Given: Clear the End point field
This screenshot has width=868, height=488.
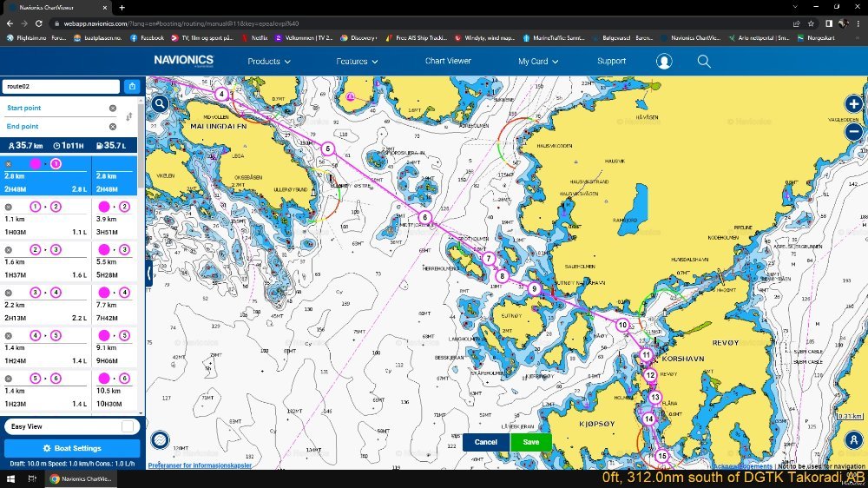Looking at the screenshot, I should (x=112, y=126).
